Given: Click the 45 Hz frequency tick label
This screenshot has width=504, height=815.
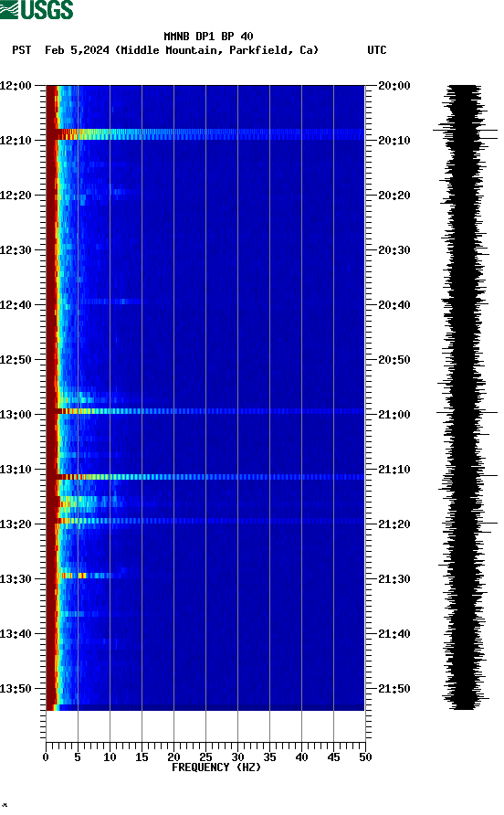Looking at the screenshot, I should coord(333,757).
